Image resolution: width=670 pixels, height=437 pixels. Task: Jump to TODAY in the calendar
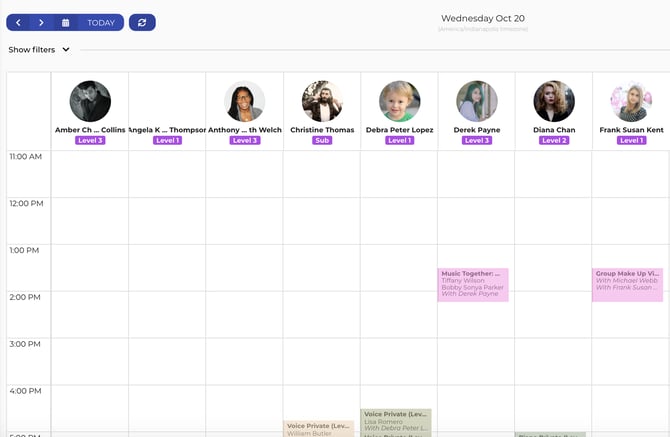pyautogui.click(x=101, y=23)
